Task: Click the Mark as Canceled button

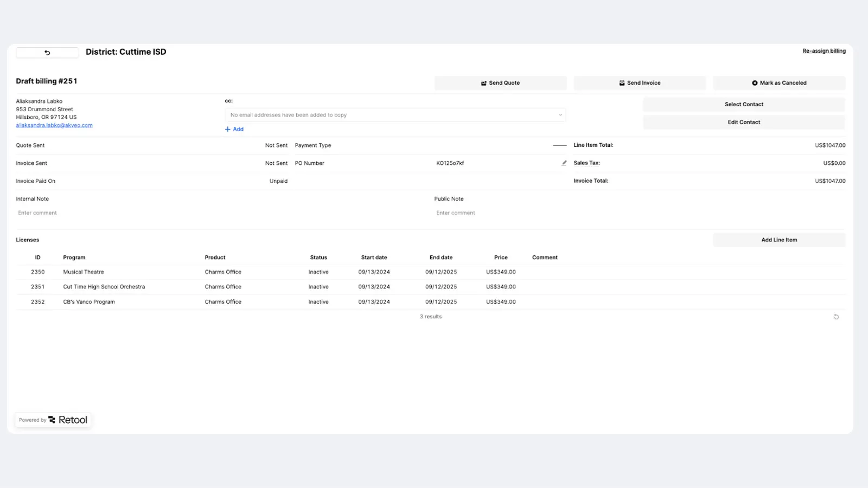Action: 779,83
